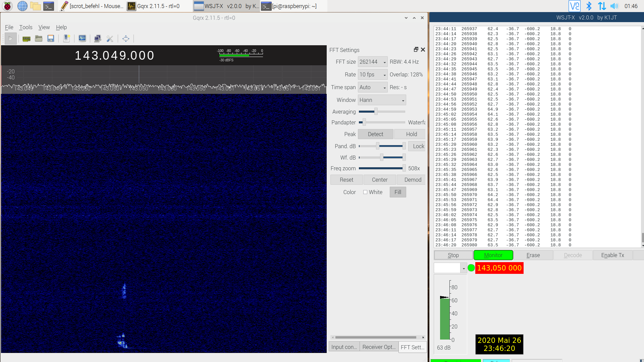The width and height of the screenshot is (644, 362).
Task: Click the pi@raspberrypi terminal icon in the taskbar
Action: click(266, 6)
